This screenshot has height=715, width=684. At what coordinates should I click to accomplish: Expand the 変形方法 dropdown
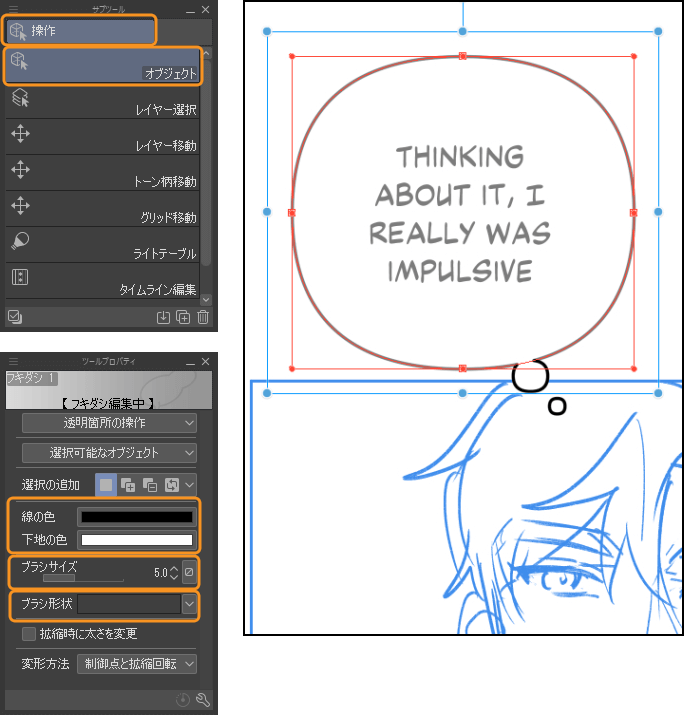[137, 664]
